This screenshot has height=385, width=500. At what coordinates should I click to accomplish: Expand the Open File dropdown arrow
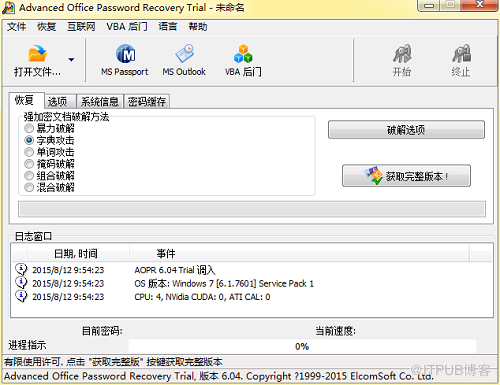pos(71,60)
